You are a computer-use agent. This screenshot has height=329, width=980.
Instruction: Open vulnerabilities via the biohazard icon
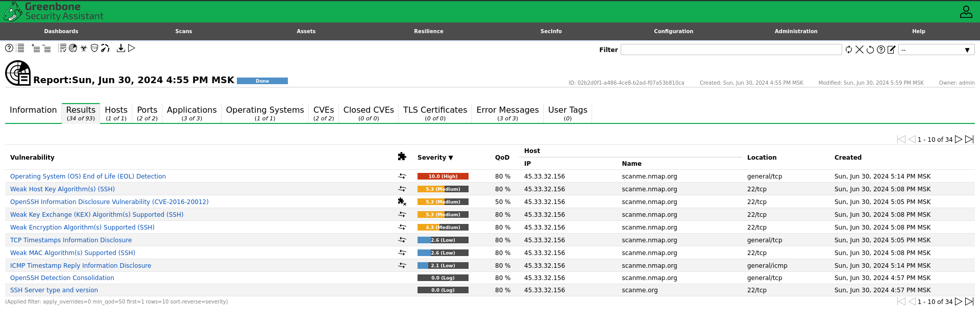(84, 48)
